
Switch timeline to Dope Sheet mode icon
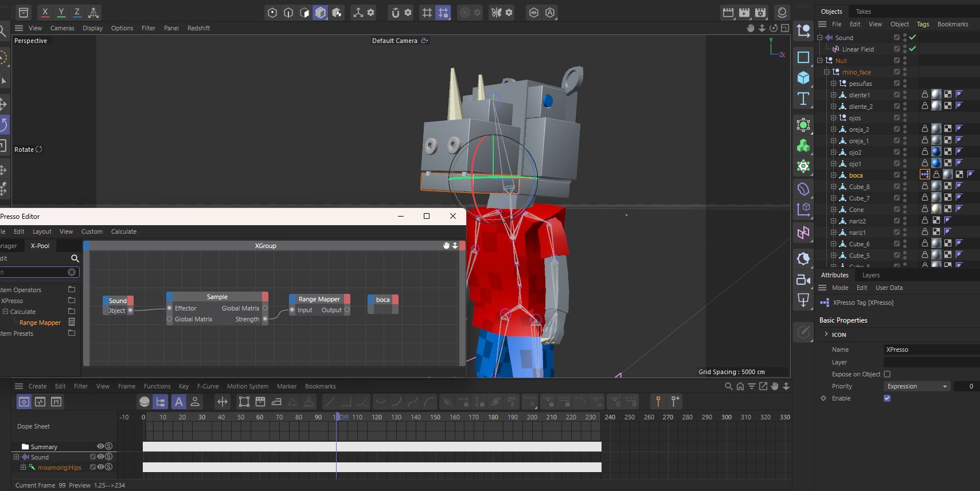(x=24, y=402)
